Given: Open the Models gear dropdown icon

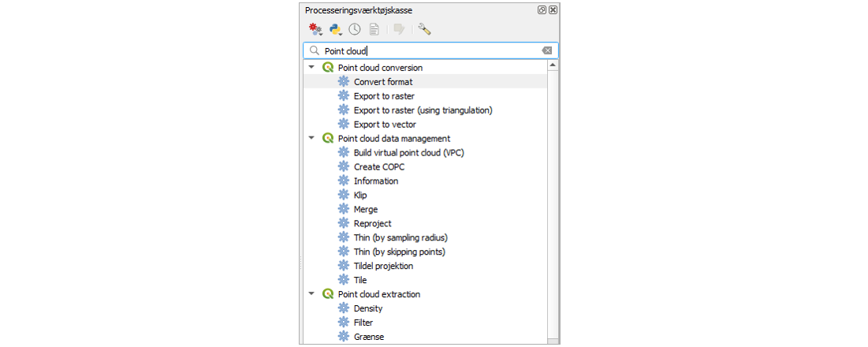Looking at the screenshot, I should click(x=315, y=29).
